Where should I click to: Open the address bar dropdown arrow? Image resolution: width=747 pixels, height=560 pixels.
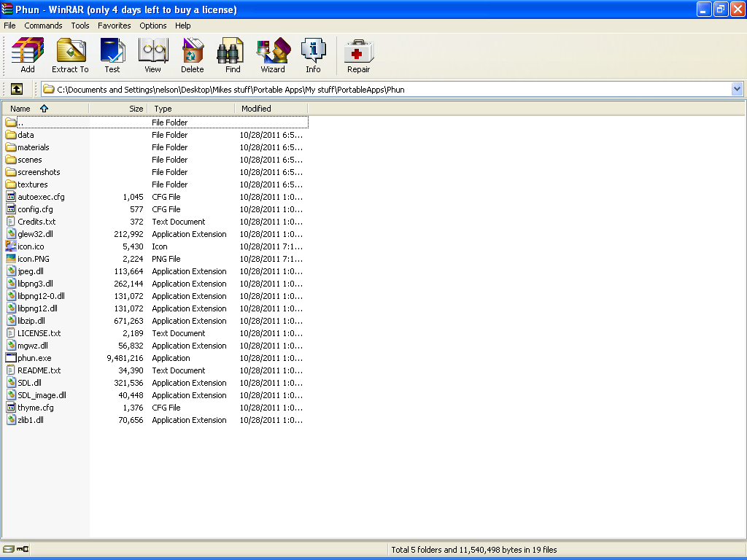tap(738, 88)
